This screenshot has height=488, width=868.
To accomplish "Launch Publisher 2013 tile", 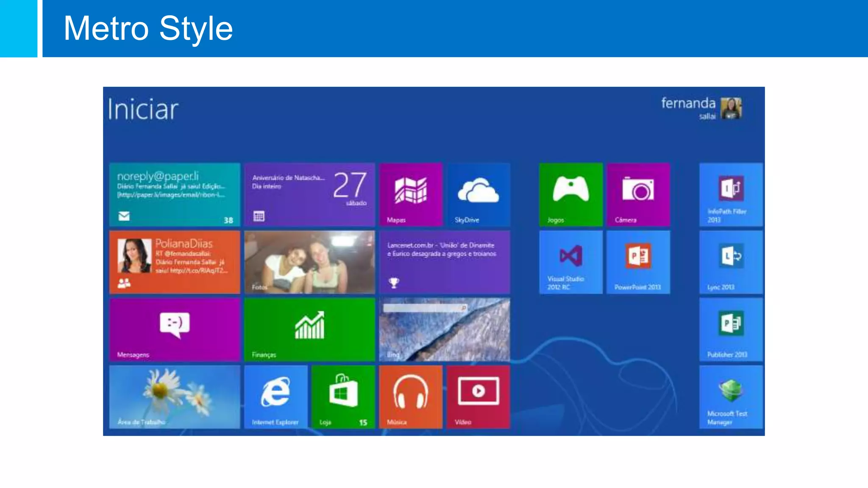I will click(731, 330).
